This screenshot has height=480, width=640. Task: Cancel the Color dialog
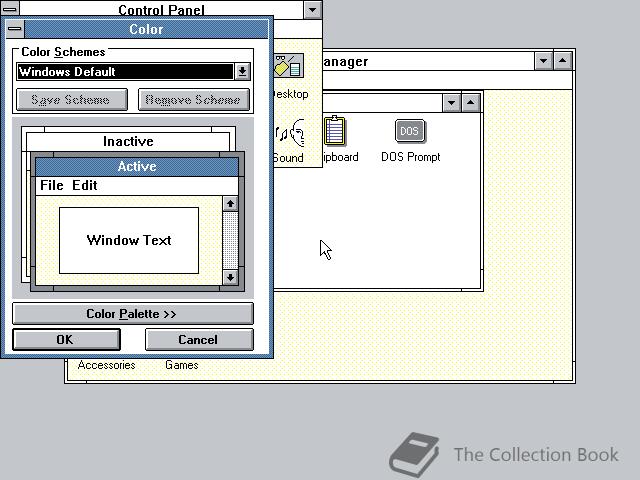pyautogui.click(x=199, y=340)
